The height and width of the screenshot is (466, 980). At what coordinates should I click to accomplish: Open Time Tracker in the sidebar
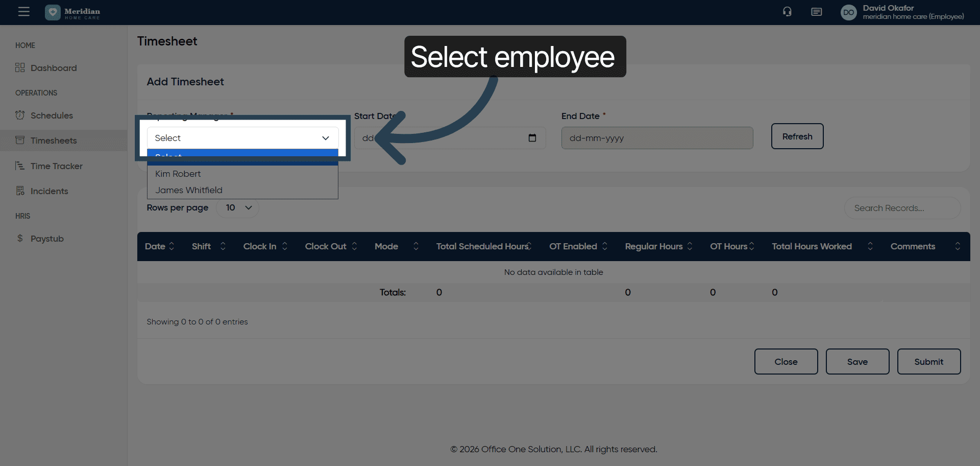(x=56, y=166)
